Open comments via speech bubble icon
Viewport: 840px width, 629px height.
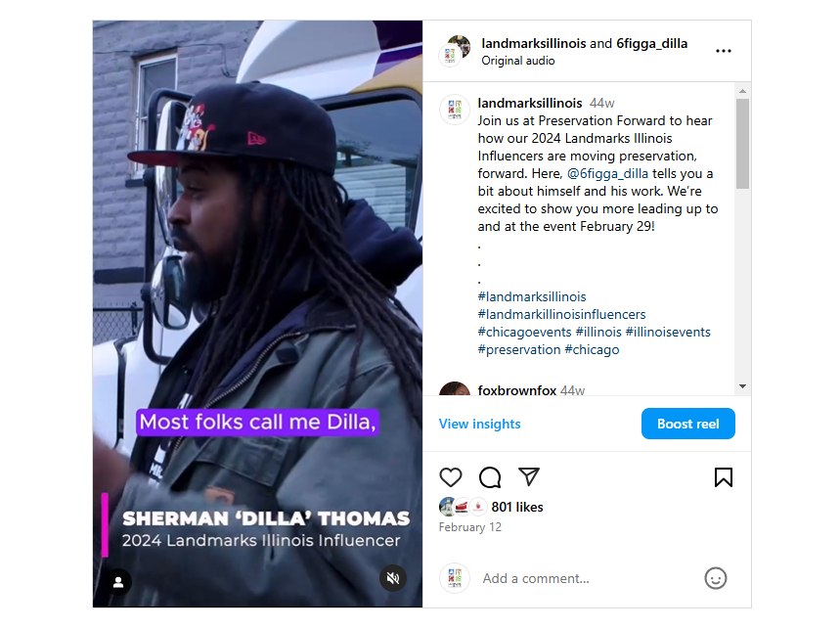click(490, 477)
